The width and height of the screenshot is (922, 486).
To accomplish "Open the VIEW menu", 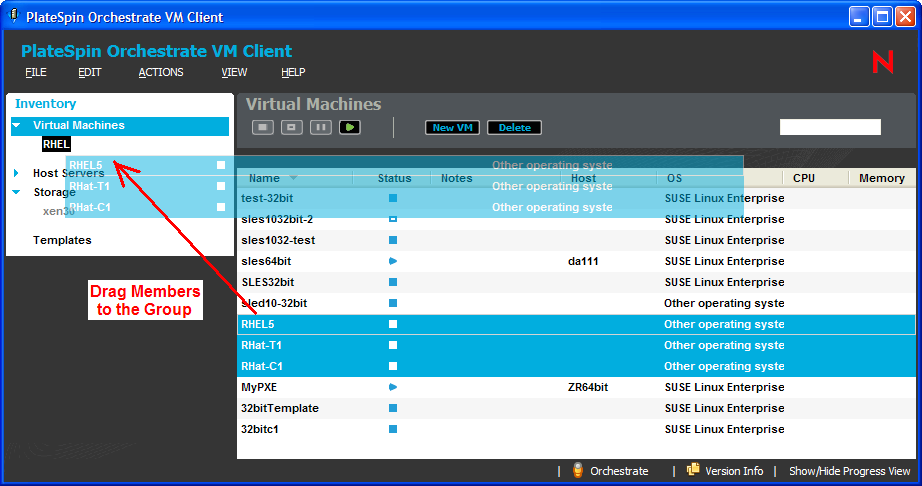I will coord(234,72).
